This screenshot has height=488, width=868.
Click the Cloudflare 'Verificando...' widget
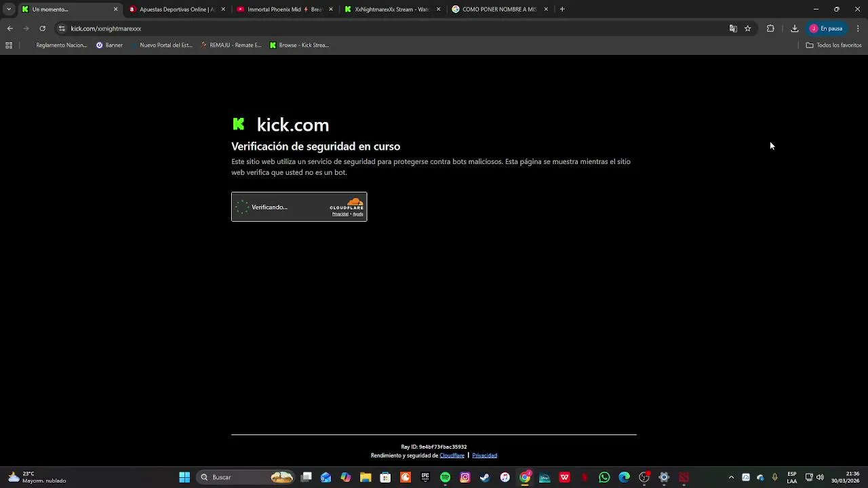click(x=299, y=207)
